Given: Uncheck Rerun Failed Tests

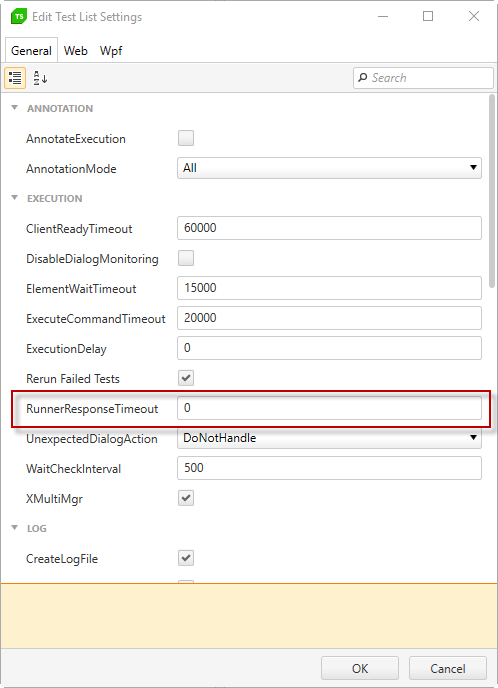Looking at the screenshot, I should coord(186,378).
